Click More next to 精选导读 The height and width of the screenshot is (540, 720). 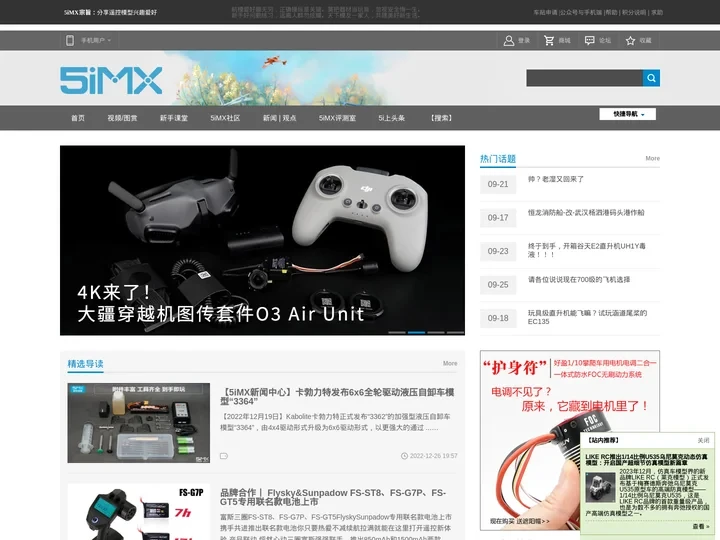click(x=450, y=363)
